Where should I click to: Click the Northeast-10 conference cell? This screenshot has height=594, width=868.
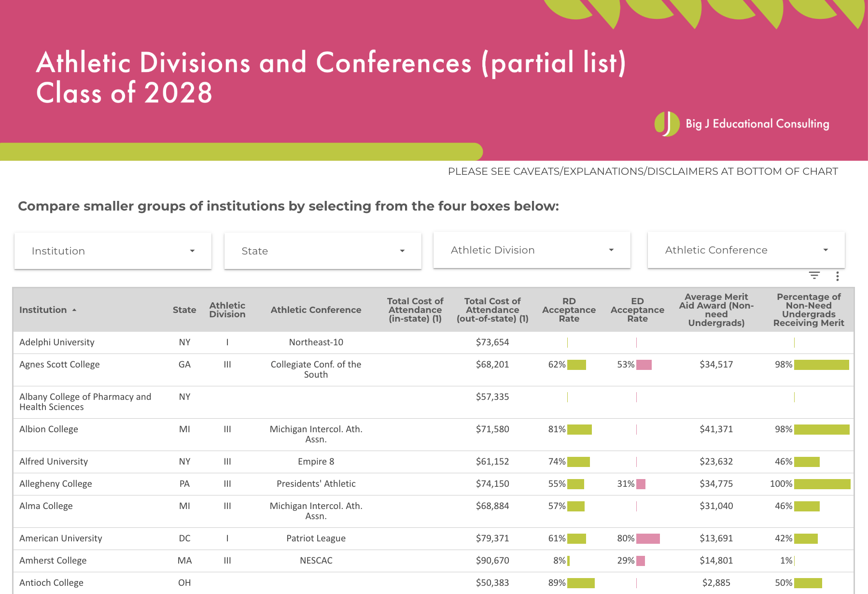[316, 342]
